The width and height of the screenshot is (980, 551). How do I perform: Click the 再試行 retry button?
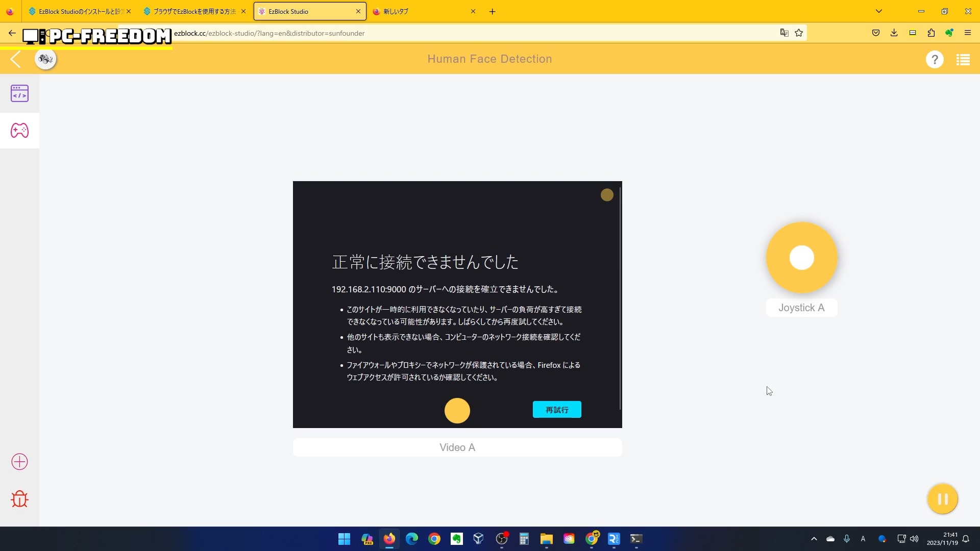pyautogui.click(x=557, y=410)
